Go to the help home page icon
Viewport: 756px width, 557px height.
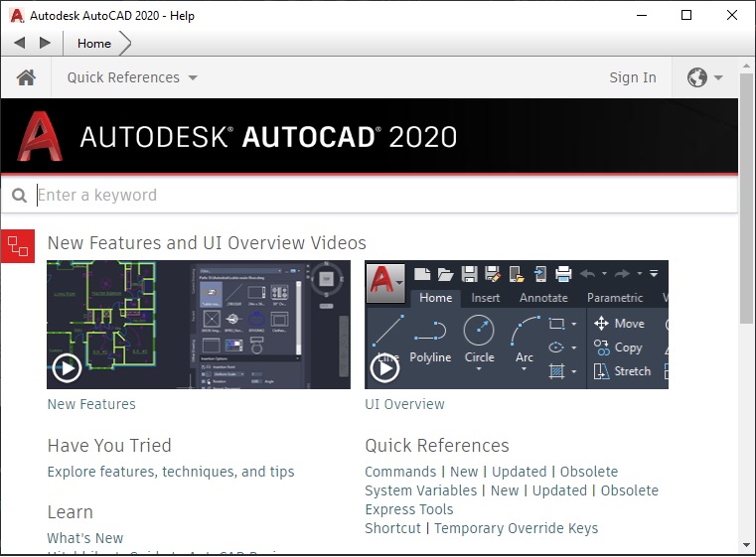(x=26, y=77)
